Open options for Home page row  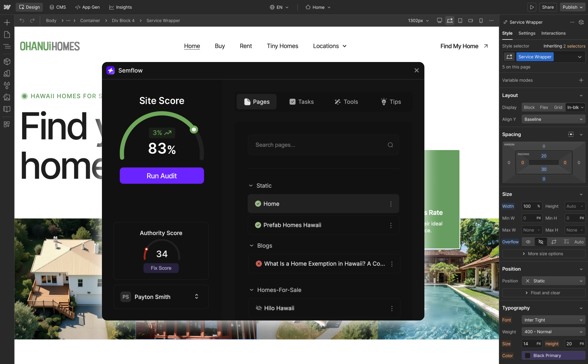click(391, 204)
